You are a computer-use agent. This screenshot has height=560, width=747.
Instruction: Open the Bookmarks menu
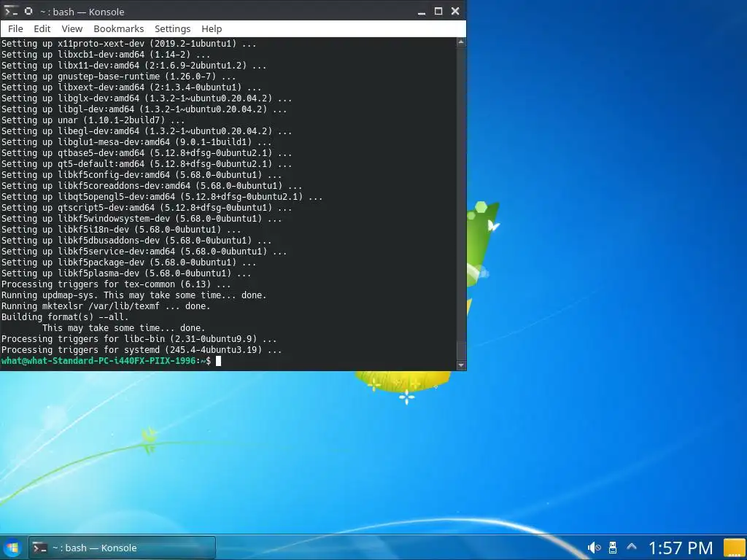(x=119, y=28)
